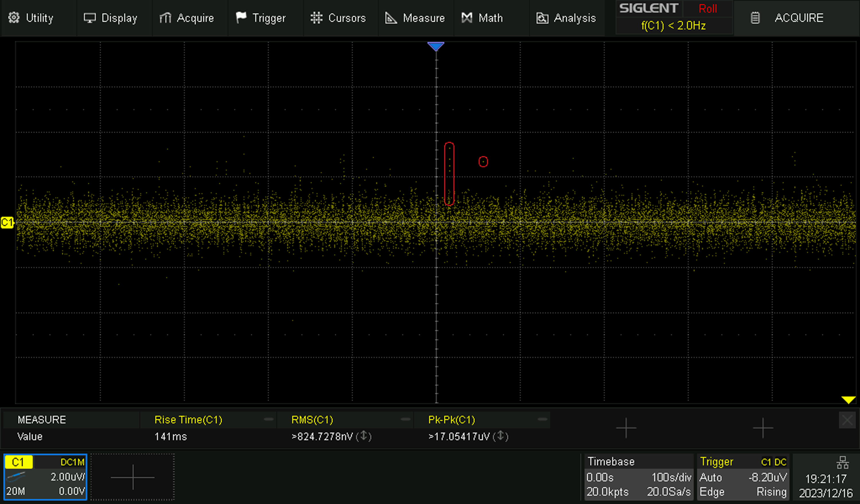Viewport: 860px width, 504px height.
Task: Click the f(C1) < 2.0Hz frequency readout
Action: coord(674,26)
